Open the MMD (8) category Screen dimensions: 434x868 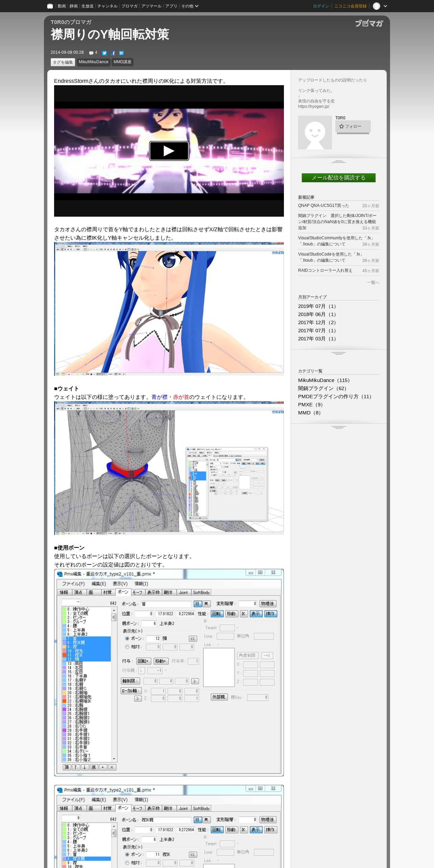[x=310, y=413]
